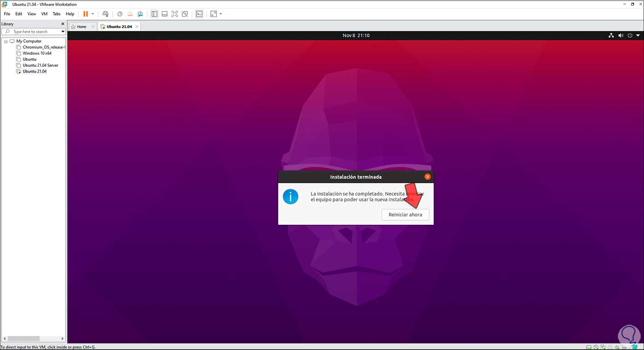Show the console view
Screen dimensions: 644x350
point(199,14)
